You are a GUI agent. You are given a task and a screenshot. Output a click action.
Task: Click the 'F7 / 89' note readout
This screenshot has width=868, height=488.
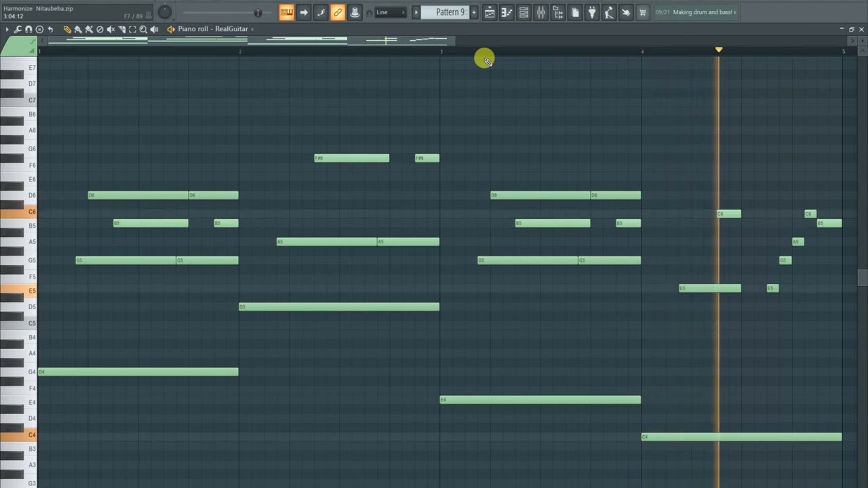[134, 16]
